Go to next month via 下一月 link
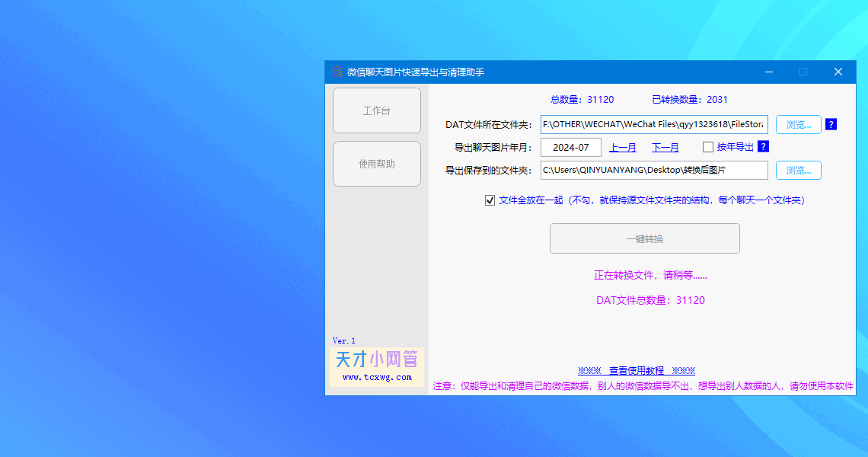 click(x=665, y=147)
